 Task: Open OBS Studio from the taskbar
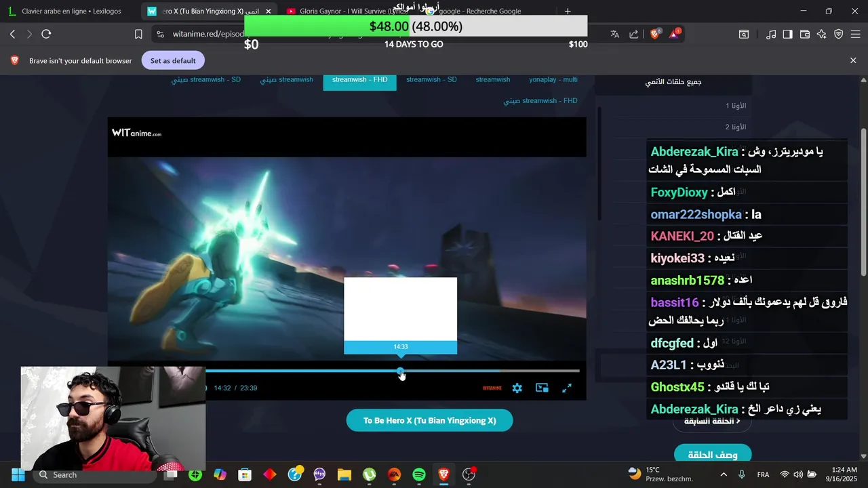[469, 474]
